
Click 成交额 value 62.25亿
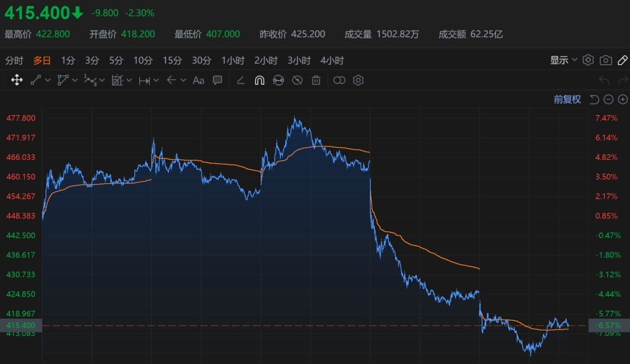pos(487,34)
